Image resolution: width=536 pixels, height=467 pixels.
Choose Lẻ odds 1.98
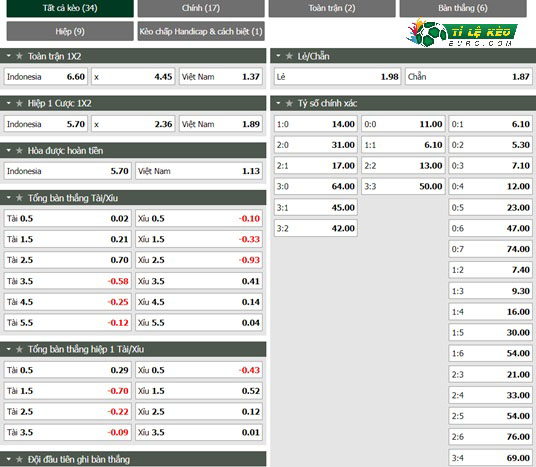click(337, 77)
